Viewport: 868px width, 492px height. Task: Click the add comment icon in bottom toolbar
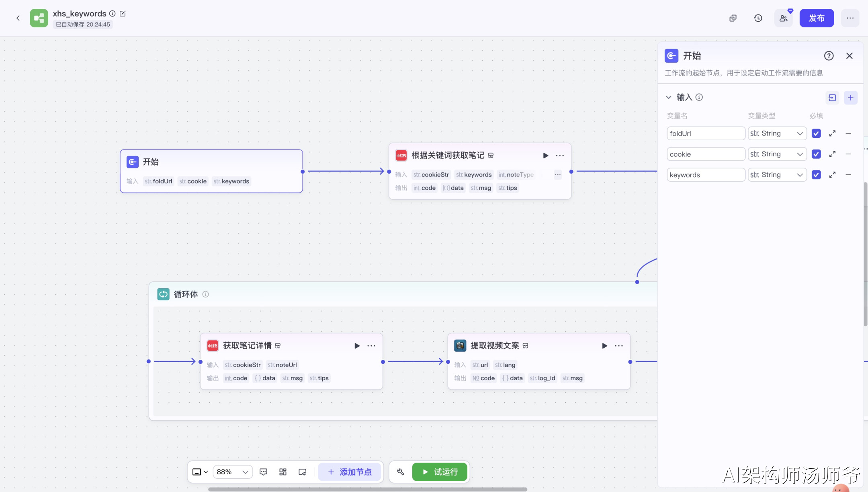(x=264, y=472)
